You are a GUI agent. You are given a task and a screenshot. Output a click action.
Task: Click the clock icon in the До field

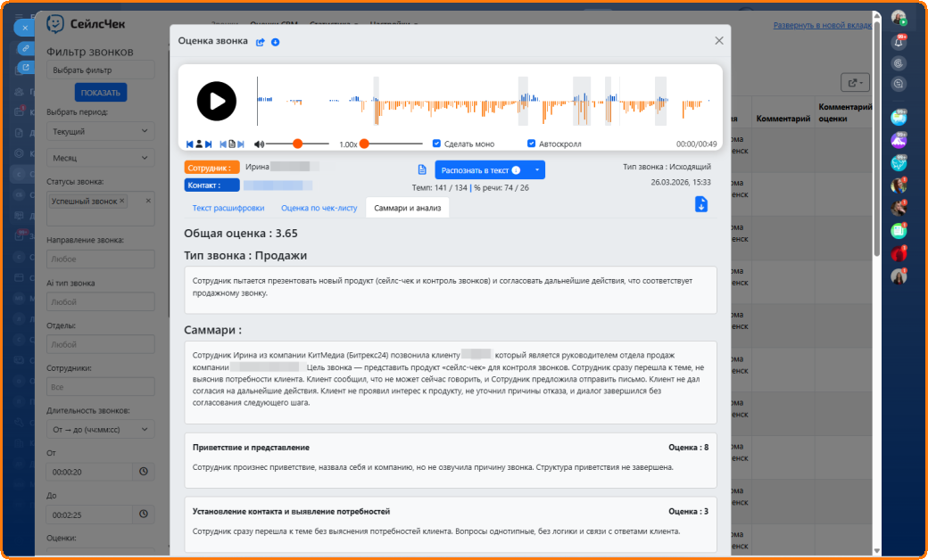coord(144,514)
